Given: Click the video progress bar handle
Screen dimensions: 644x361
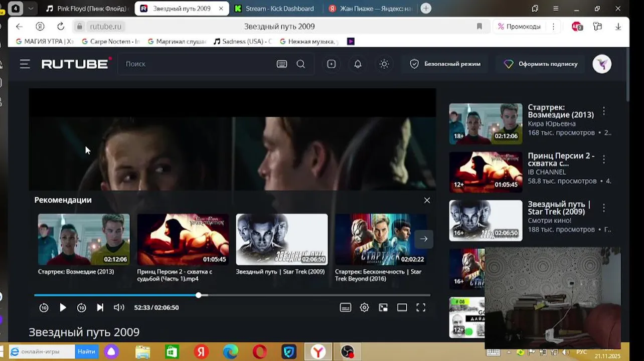Looking at the screenshot, I should pyautogui.click(x=199, y=295).
